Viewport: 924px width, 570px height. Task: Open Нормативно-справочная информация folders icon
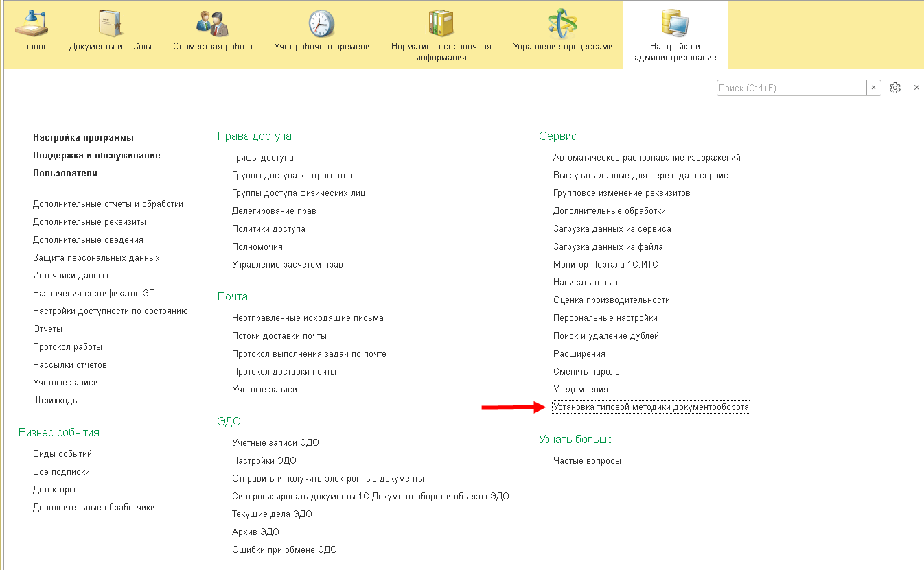tap(441, 24)
